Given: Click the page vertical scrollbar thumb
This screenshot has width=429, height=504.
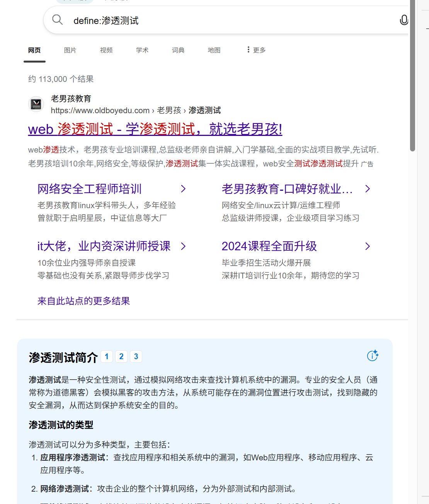Looking at the screenshot, I should [x=413, y=75].
